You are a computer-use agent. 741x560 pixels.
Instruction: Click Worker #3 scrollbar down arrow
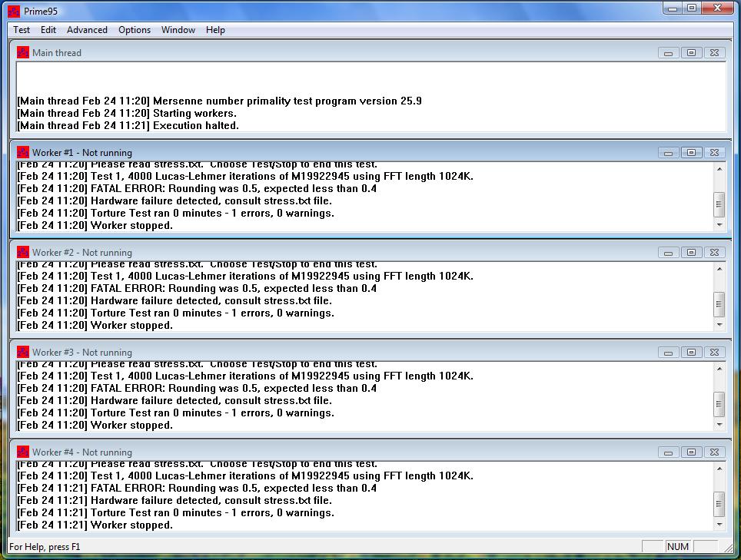point(719,425)
